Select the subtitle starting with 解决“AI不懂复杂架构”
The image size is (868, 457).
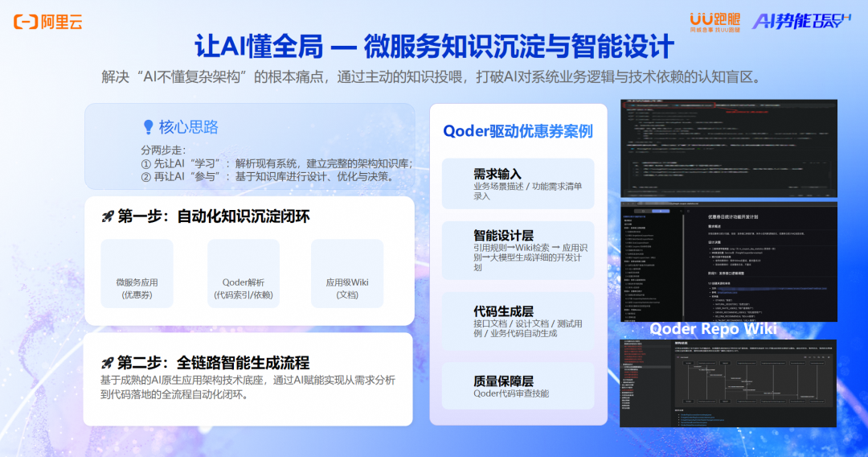433,76
